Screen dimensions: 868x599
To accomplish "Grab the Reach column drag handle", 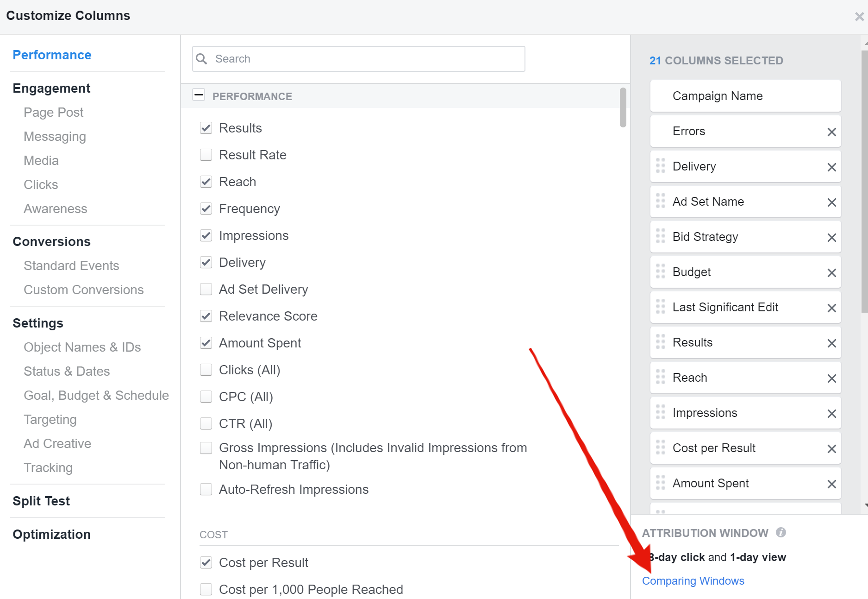I will [x=661, y=377].
